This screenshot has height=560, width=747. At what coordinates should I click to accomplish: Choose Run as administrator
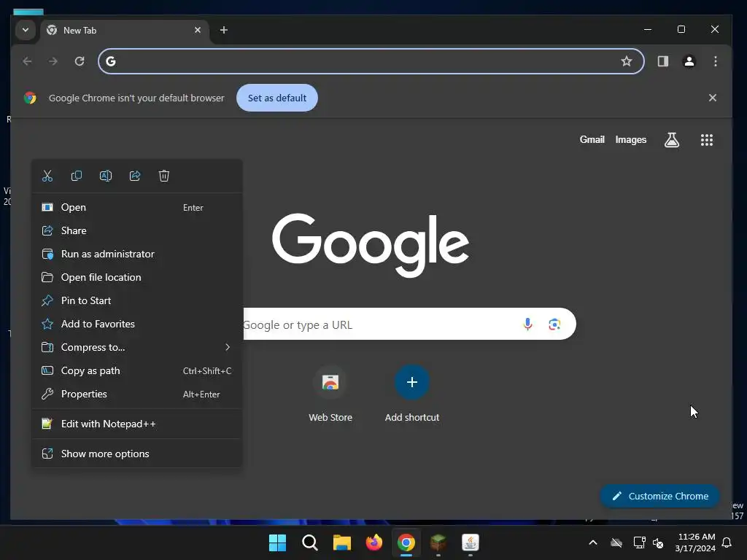click(136, 254)
